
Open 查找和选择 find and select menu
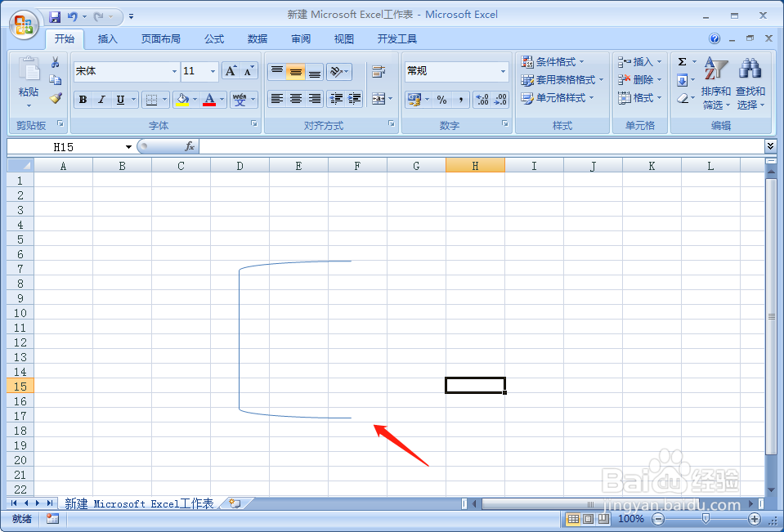point(750,83)
